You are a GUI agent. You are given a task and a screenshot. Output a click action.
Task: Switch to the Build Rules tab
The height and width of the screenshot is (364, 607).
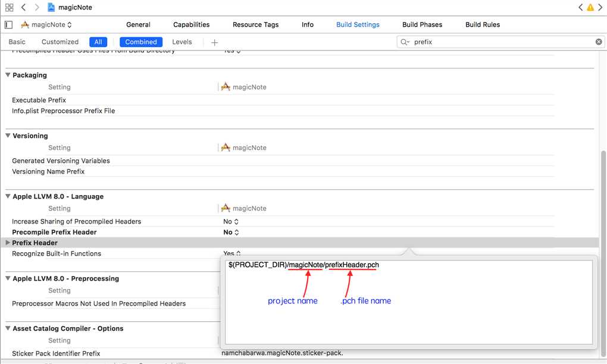[483, 25]
